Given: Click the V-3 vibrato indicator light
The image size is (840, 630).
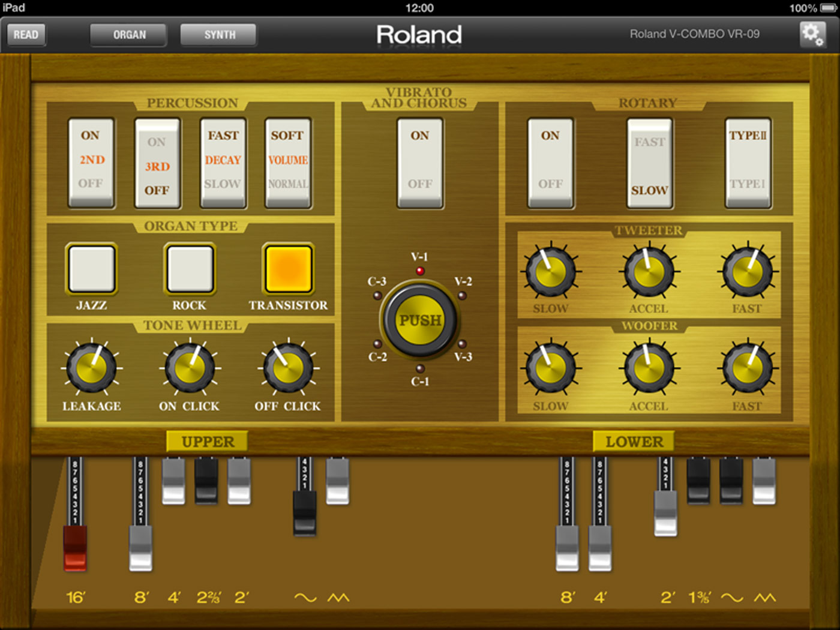Looking at the screenshot, I should (x=462, y=344).
